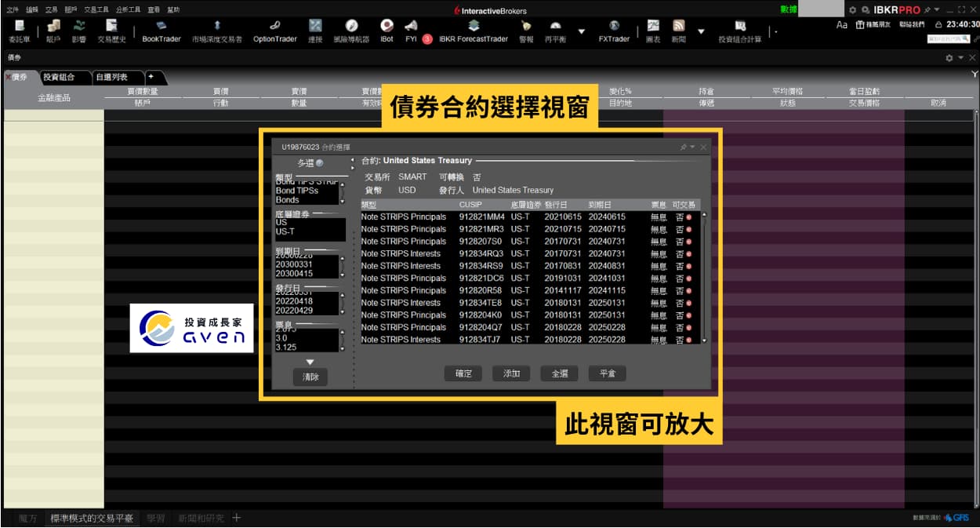This screenshot has height=528, width=980.
Task: Add a new tab with plus tab
Action: click(x=151, y=77)
